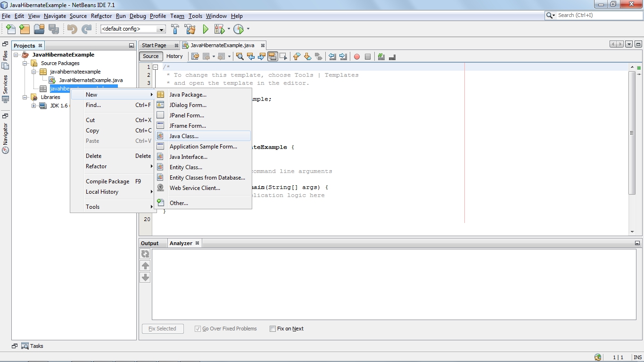Click the Comment lines icon

click(381, 57)
